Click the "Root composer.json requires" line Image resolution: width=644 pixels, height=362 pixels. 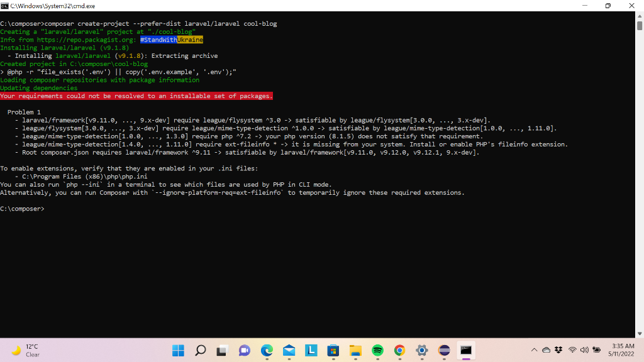coord(247,152)
